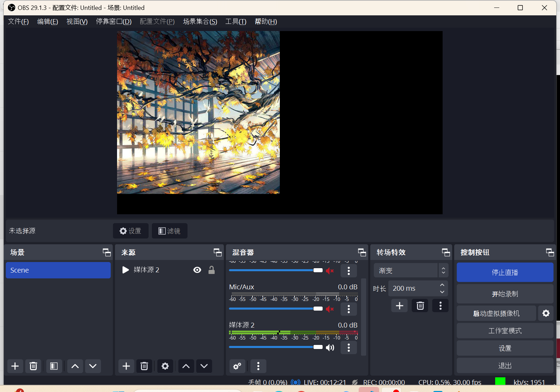
Task: Click 开始录制 to start recording
Action: pos(505,294)
